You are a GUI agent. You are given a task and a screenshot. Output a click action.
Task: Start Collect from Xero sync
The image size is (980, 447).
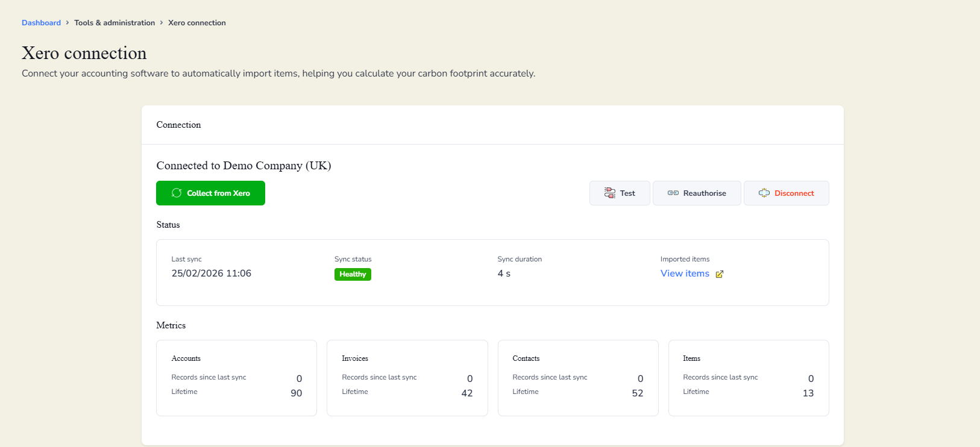(x=210, y=193)
